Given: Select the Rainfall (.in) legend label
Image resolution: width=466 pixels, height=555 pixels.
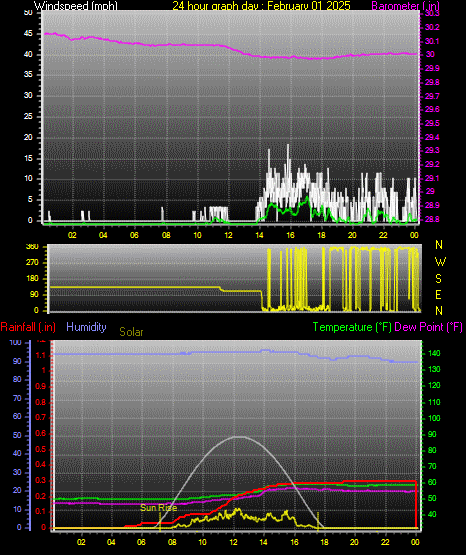Looking at the screenshot, I should (x=28, y=327).
